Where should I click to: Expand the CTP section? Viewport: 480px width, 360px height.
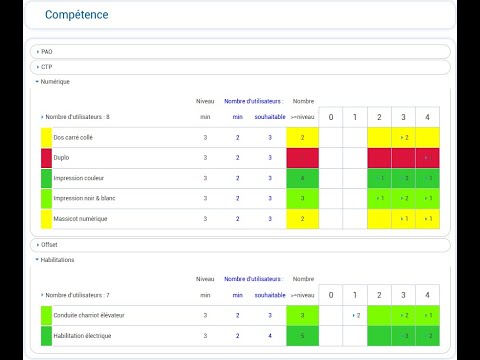point(240,67)
